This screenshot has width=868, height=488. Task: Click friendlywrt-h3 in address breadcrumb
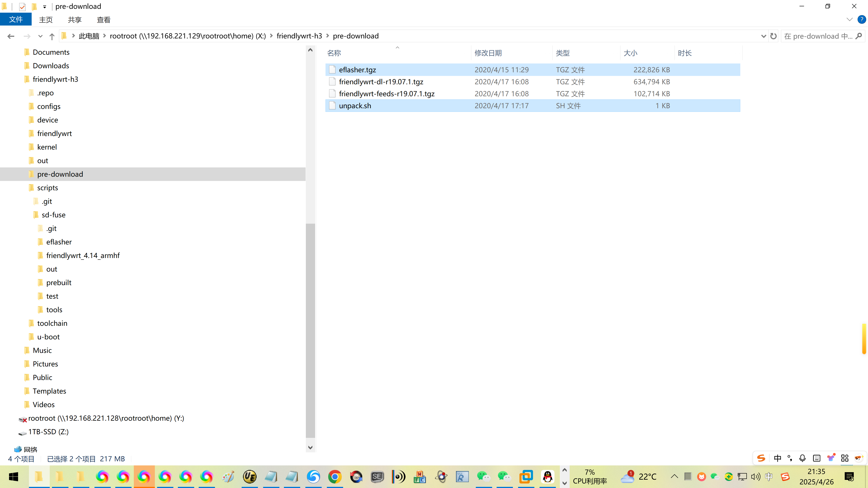[299, 36]
